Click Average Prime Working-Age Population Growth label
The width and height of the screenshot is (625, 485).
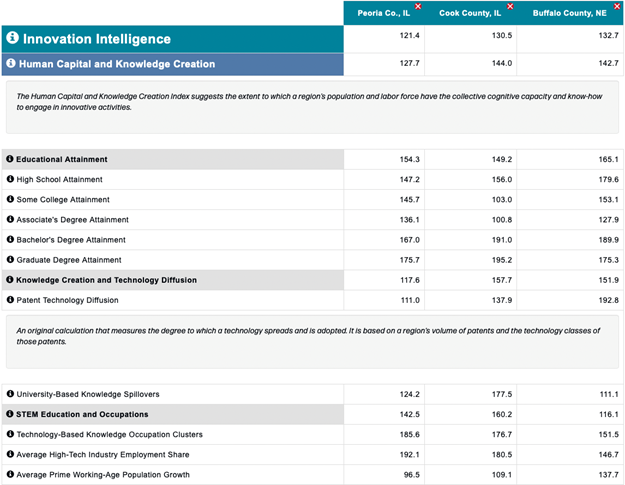pos(103,475)
